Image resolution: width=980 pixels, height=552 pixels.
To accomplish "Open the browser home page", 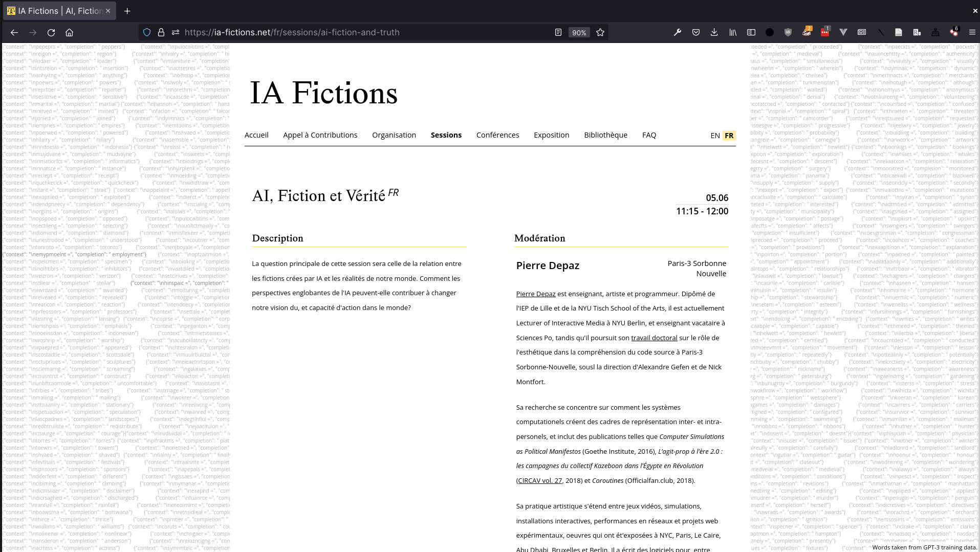I will click(70, 32).
